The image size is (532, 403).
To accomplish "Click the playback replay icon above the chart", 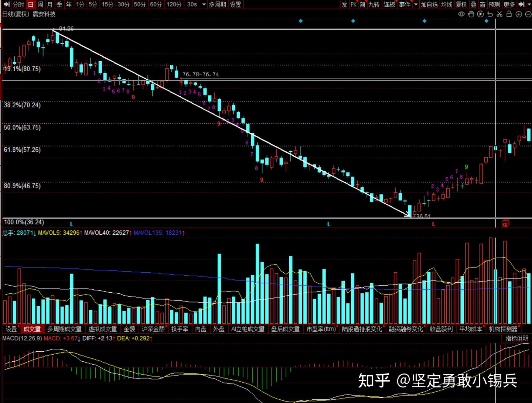I will [480, 14].
